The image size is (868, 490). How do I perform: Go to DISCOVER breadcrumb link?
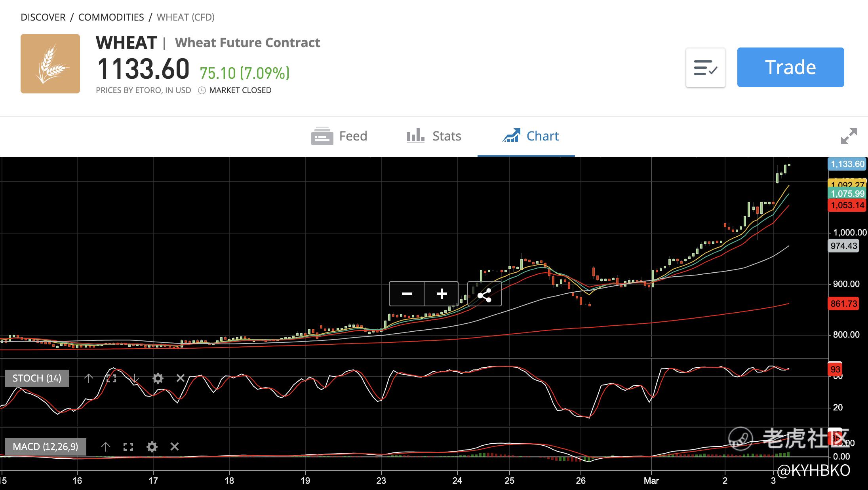[x=43, y=17]
